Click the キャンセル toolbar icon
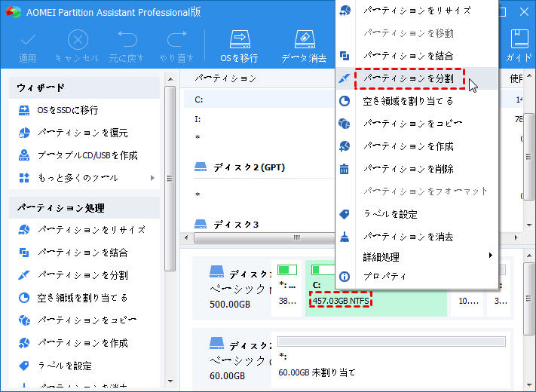Screen dimensions: 536x392 [77, 47]
